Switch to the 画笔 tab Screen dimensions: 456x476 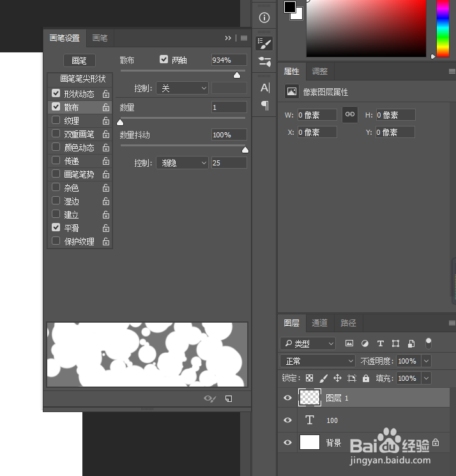[x=100, y=38]
